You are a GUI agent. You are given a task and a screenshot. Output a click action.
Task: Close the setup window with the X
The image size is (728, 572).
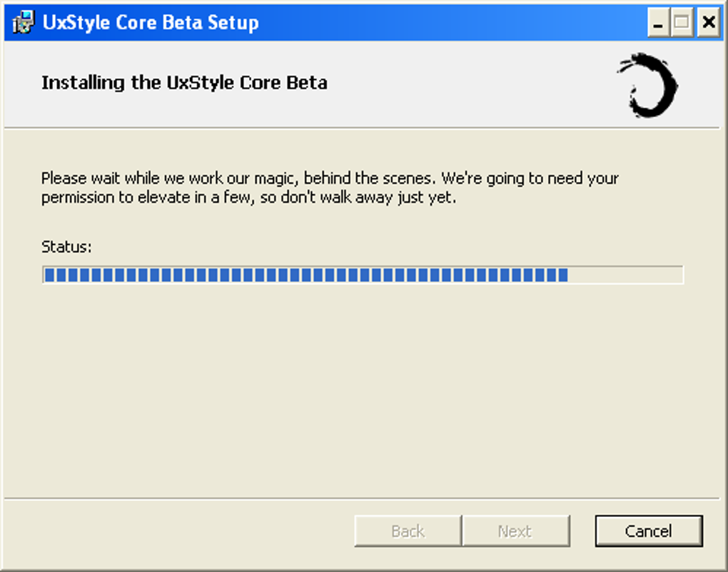click(x=709, y=22)
